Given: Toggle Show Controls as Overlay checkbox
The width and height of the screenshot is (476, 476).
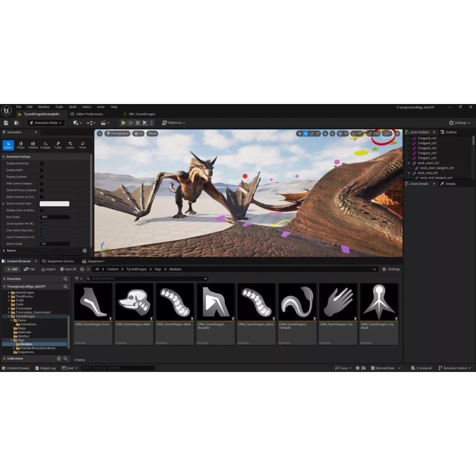Looking at the screenshot, I should (41, 197).
